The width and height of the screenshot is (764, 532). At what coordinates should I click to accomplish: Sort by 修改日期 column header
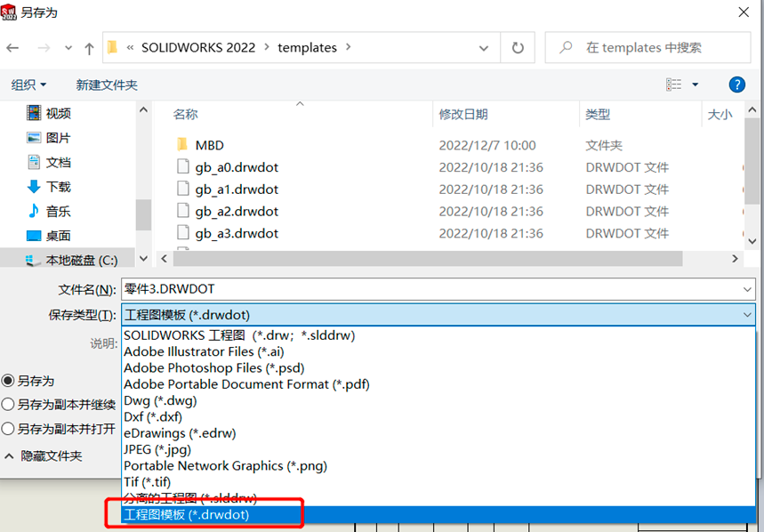tap(462, 115)
